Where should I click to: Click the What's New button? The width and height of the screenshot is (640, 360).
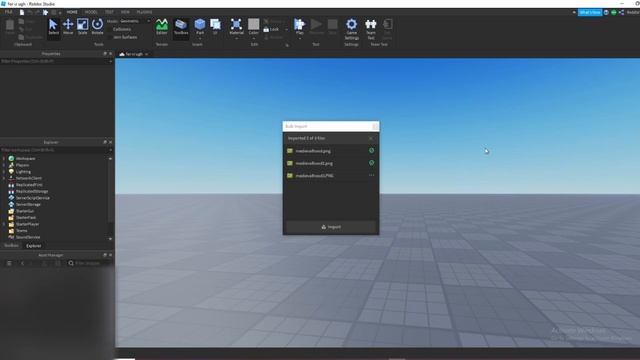[590, 12]
